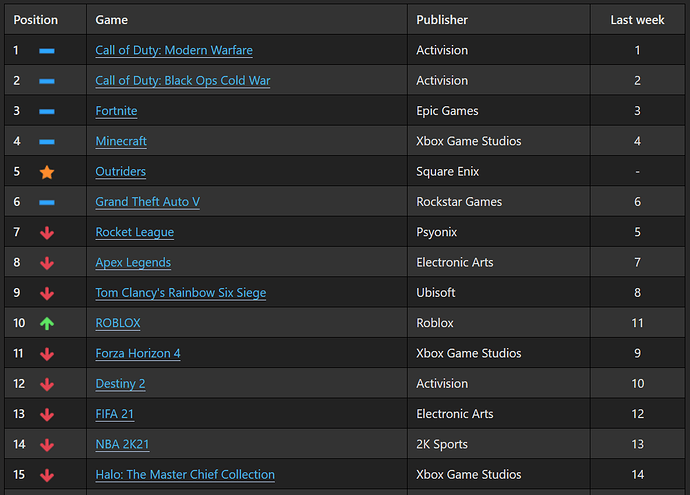Click the red down arrow for Rocket League

click(x=47, y=233)
